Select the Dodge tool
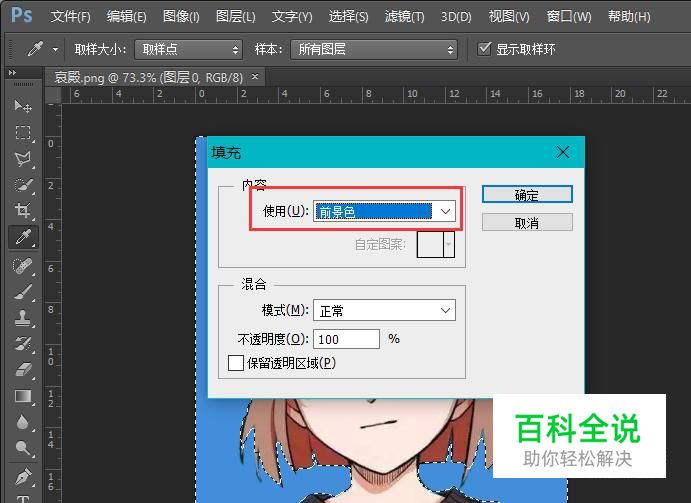The image size is (691, 503). (23, 448)
